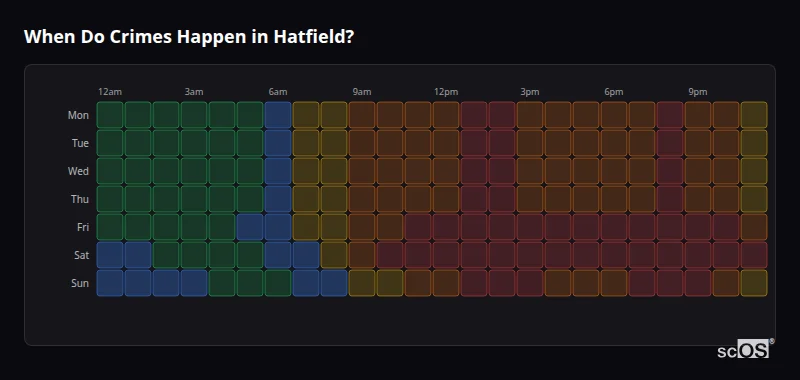Image resolution: width=800 pixels, height=380 pixels.
Task: Select the "Wed" row label
Action: pos(78,171)
